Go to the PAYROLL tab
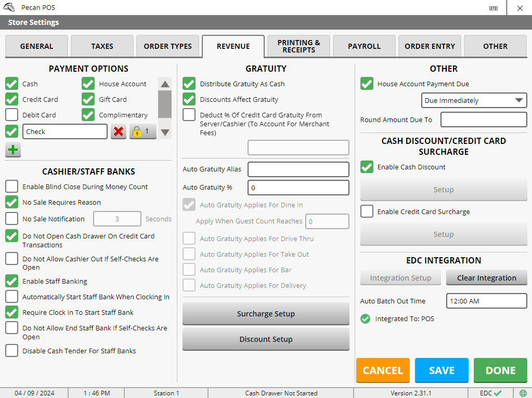 [x=364, y=46]
